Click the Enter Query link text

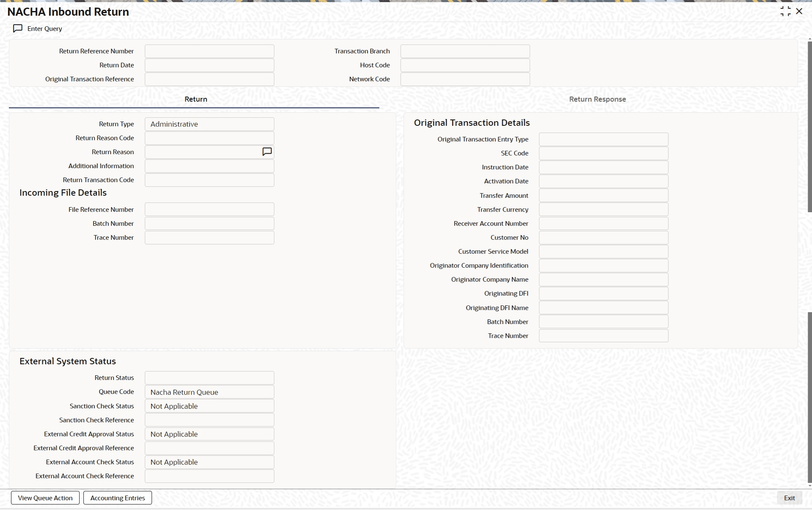45,28
